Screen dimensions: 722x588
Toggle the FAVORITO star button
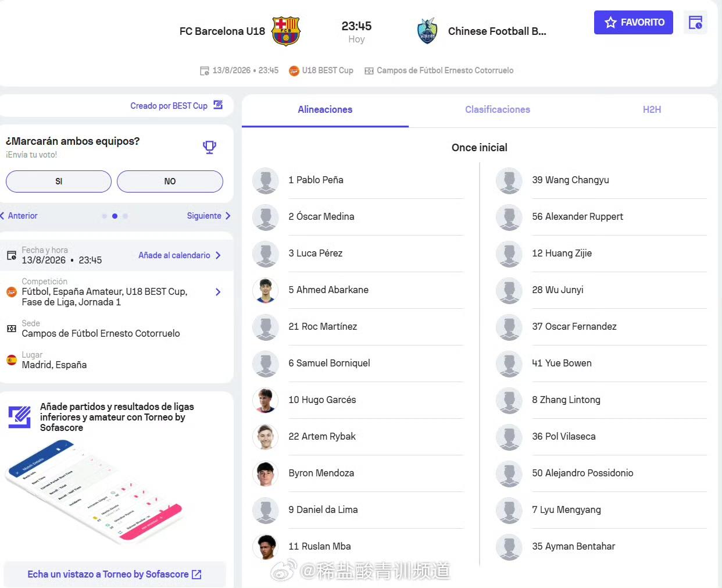(x=634, y=23)
